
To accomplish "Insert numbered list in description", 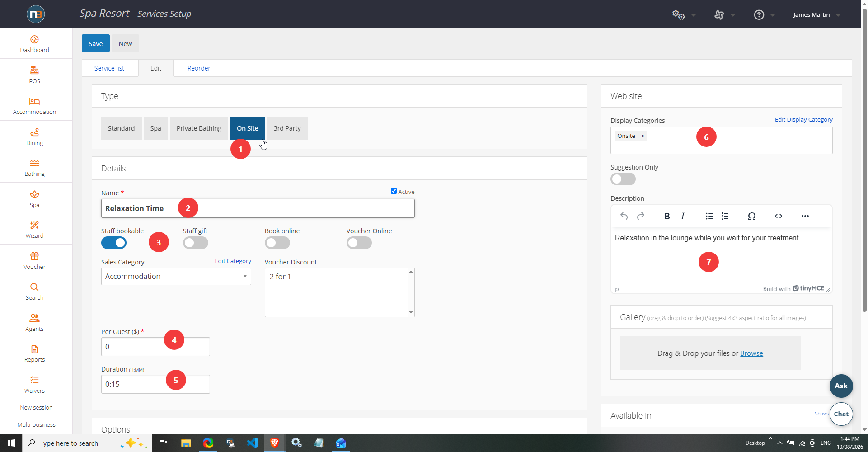I will pos(725,216).
